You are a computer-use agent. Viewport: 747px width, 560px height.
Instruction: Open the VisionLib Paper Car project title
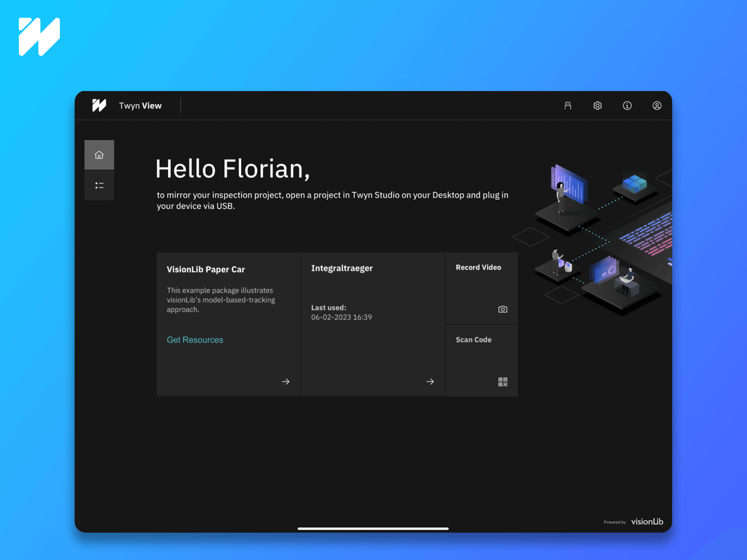(206, 269)
